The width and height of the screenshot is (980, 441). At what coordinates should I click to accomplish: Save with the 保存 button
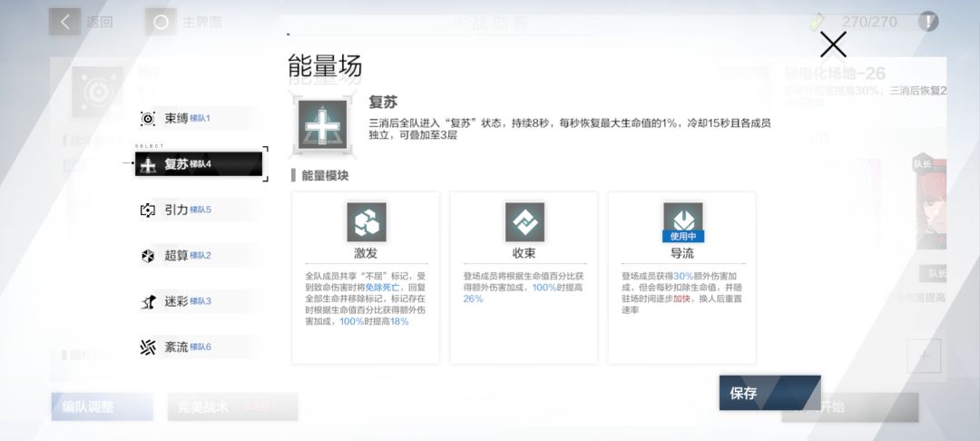pyautogui.click(x=769, y=393)
